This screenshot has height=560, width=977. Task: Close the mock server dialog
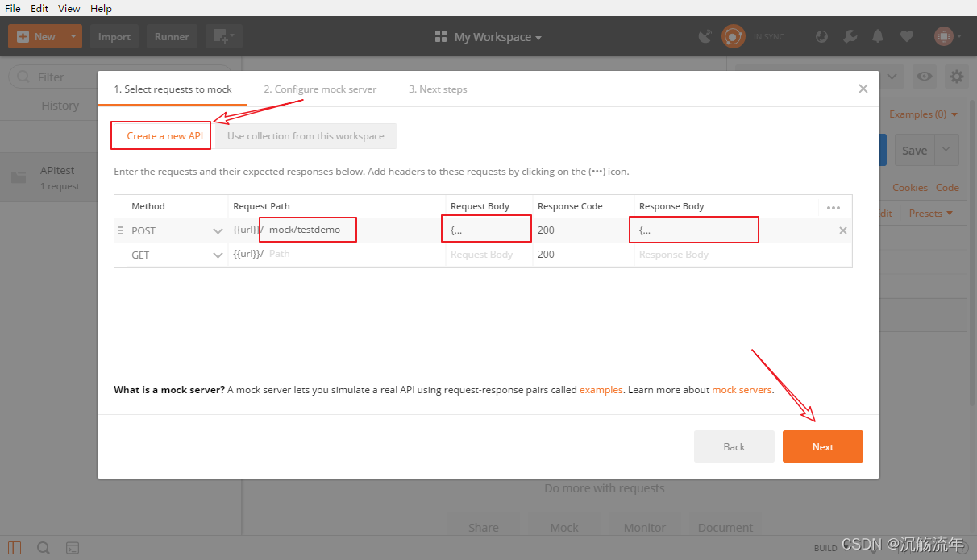click(x=863, y=89)
